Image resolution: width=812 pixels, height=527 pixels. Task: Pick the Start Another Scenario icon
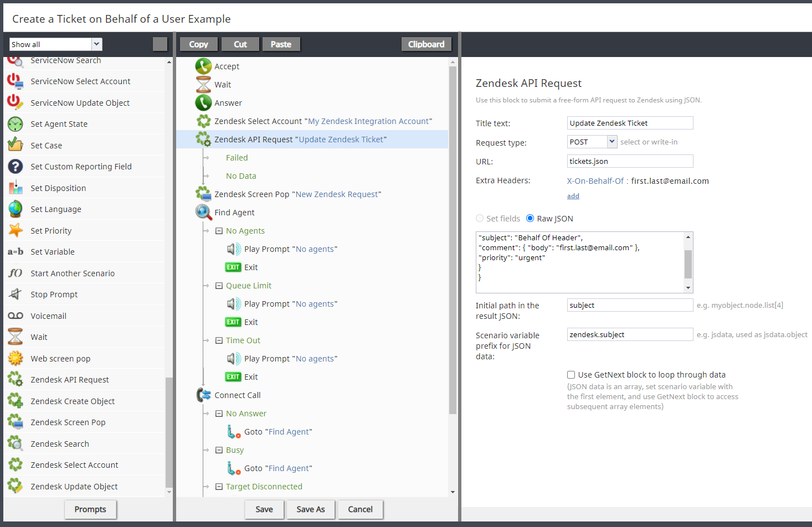(15, 273)
